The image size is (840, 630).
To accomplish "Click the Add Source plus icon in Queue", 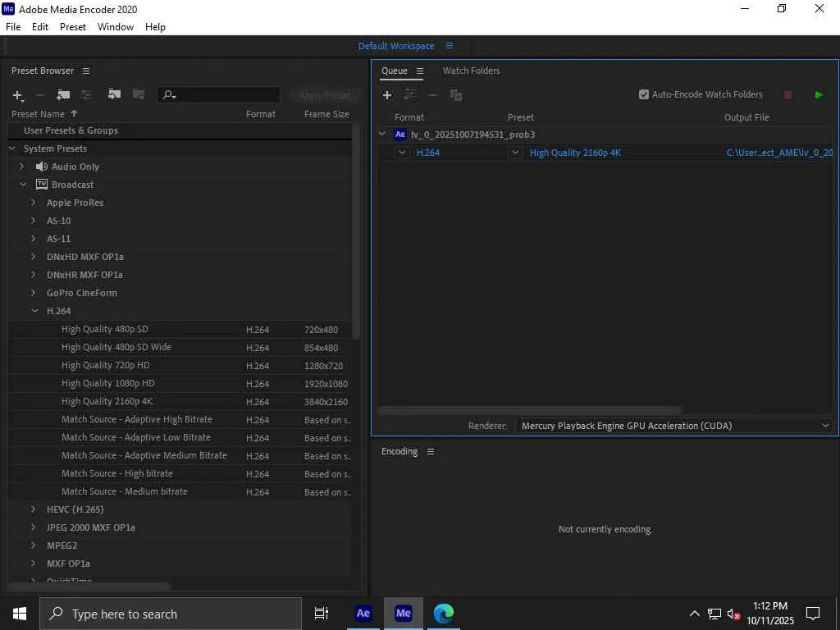I will click(387, 95).
